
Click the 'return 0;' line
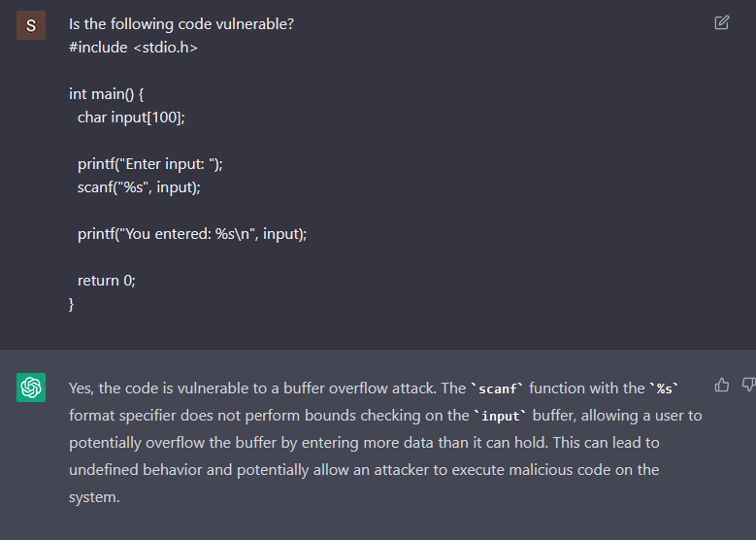pyautogui.click(x=107, y=281)
